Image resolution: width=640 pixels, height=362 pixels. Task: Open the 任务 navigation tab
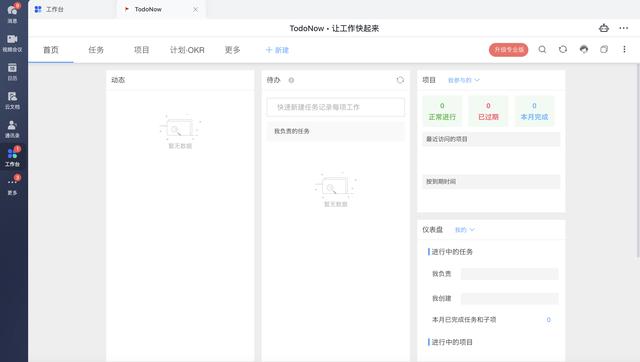(96, 50)
